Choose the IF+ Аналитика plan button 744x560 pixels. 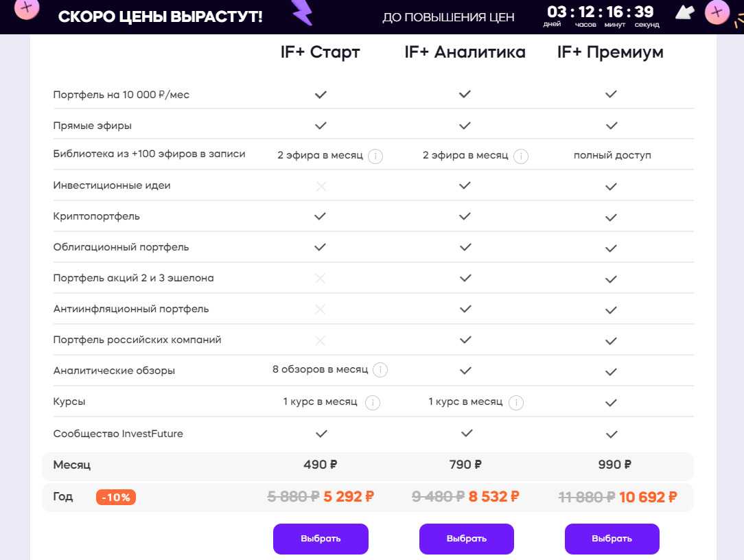tap(467, 539)
